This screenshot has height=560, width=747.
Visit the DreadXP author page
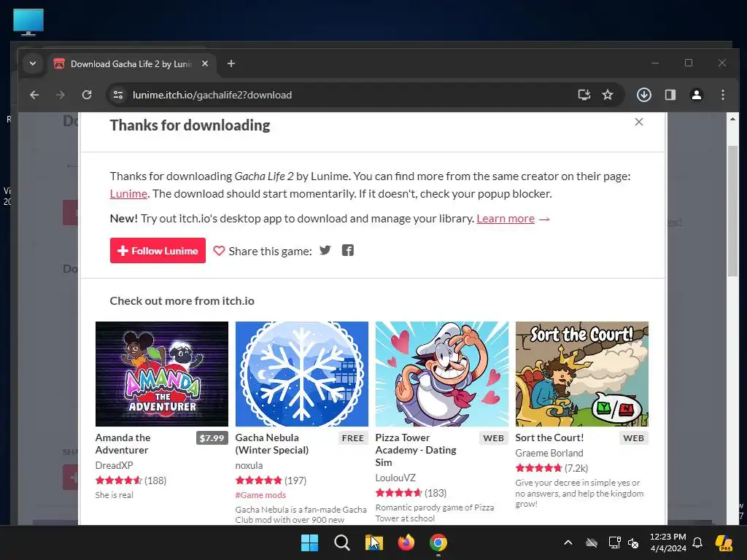click(115, 465)
